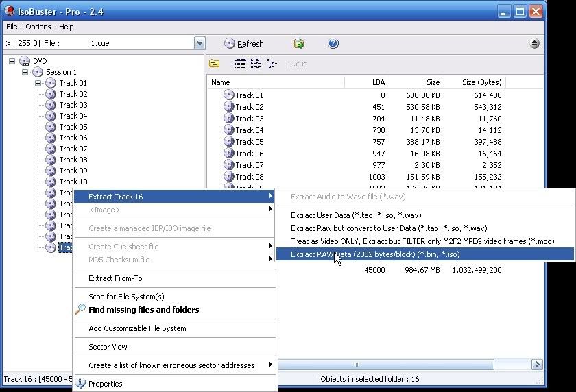
Task: Collapse the DVD tree node
Action: click(12, 61)
